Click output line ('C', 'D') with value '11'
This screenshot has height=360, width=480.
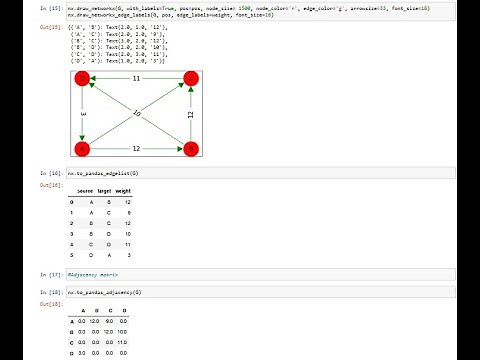tap(119, 54)
